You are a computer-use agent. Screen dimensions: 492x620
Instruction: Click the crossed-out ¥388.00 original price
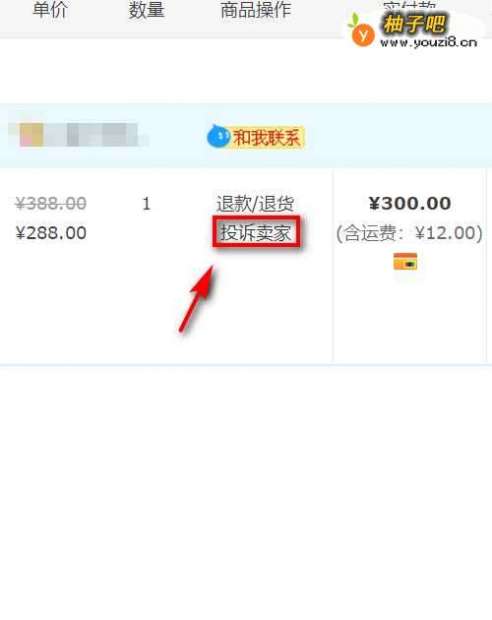coord(51,204)
